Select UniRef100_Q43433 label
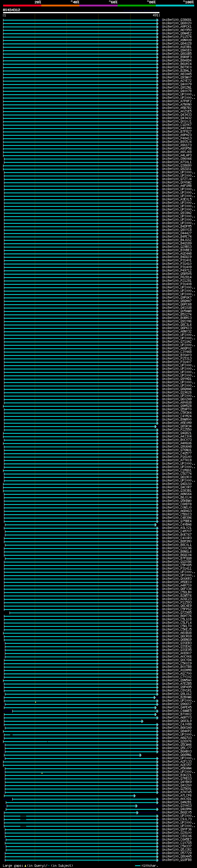 (177, 115)
